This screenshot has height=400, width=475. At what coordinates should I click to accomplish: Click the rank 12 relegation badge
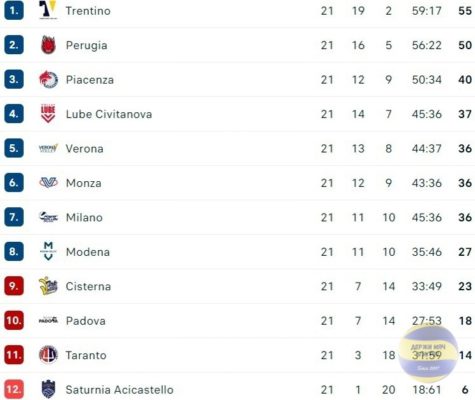[14, 389]
